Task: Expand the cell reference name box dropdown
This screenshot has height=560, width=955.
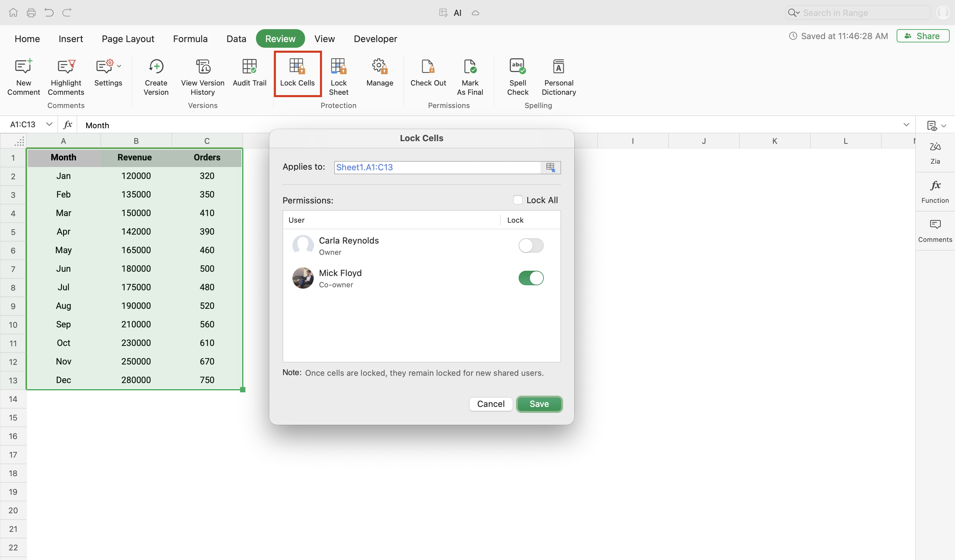Action: (x=49, y=124)
